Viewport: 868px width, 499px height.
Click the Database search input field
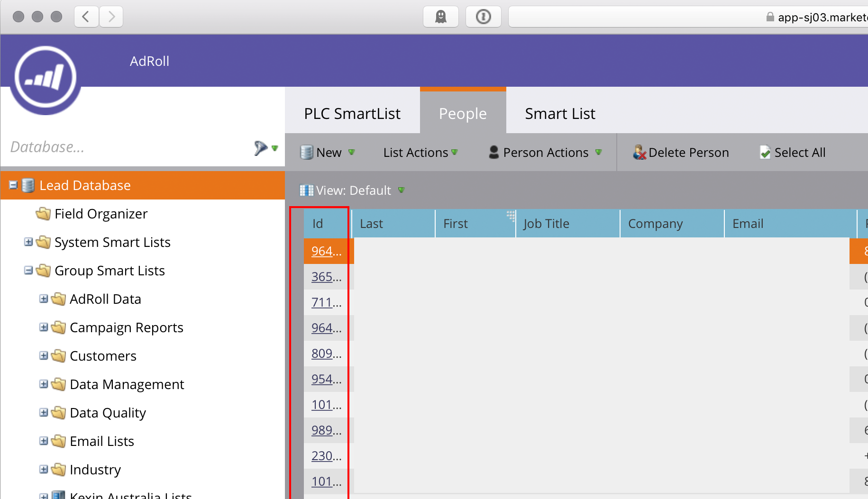coord(128,147)
